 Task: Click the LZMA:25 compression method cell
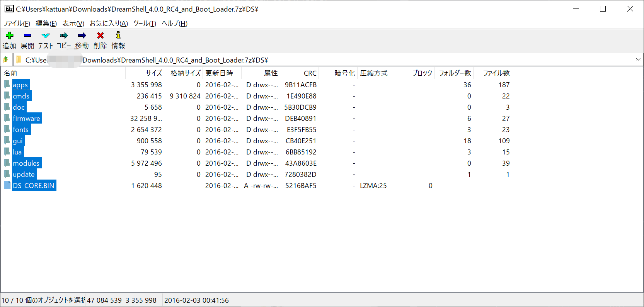[x=373, y=185]
